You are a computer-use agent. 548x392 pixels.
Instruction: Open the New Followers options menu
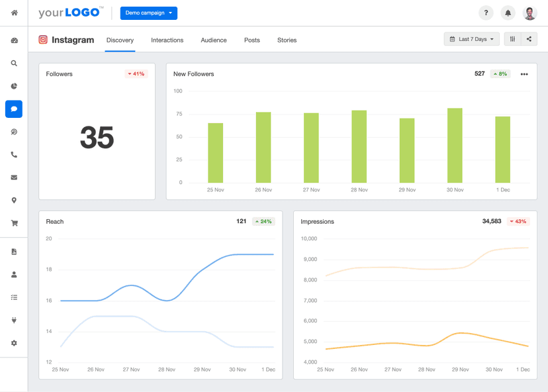pyautogui.click(x=524, y=73)
